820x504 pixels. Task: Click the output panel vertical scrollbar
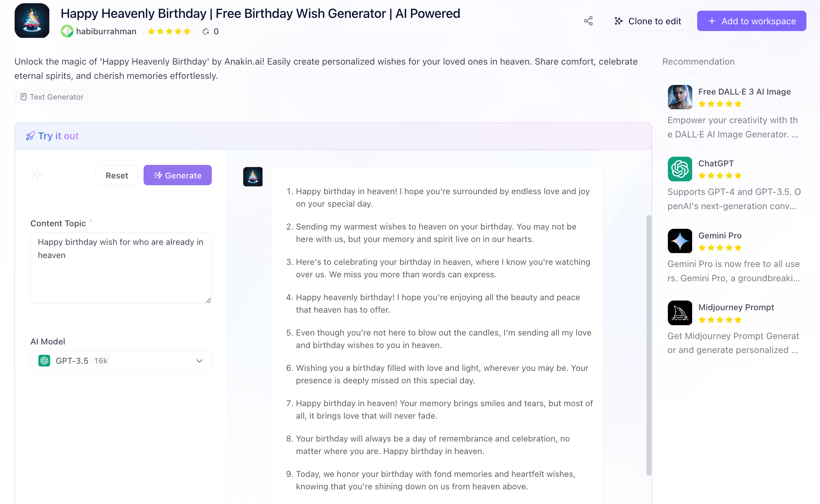649,345
